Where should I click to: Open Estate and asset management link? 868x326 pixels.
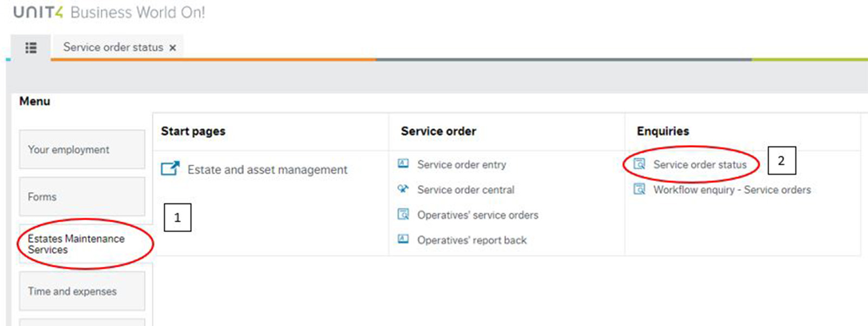[267, 170]
